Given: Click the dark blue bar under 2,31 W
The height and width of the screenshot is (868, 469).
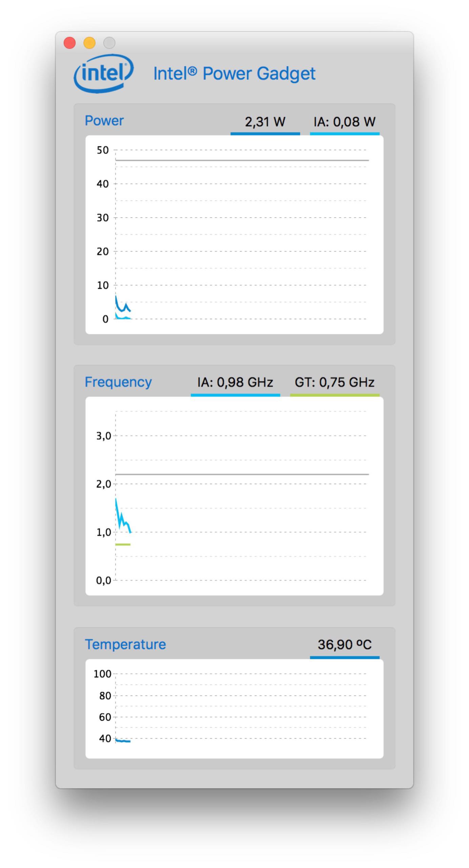Looking at the screenshot, I should [265, 134].
